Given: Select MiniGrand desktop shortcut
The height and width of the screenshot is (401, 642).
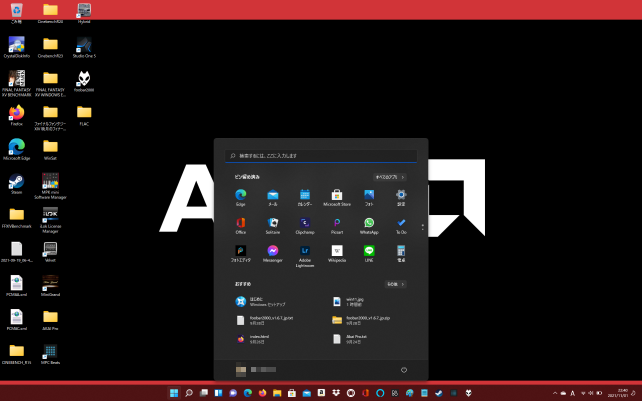Looking at the screenshot, I should point(50,285).
